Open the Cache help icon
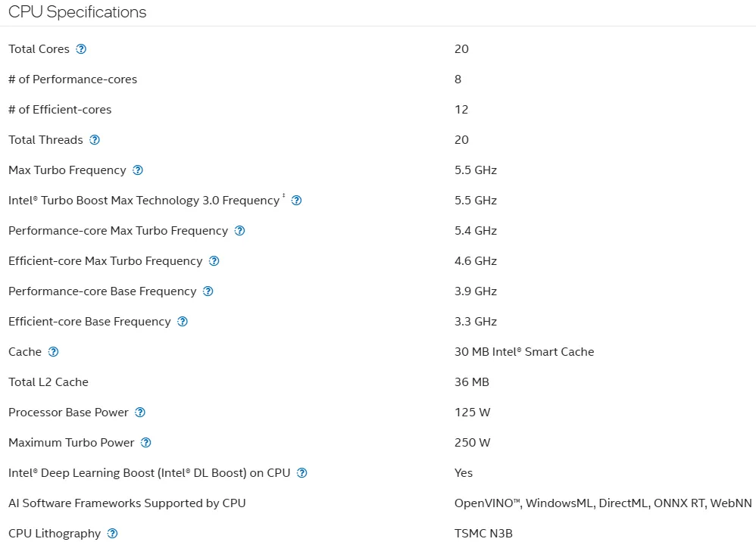Image resolution: width=756 pixels, height=545 pixels. 53,352
